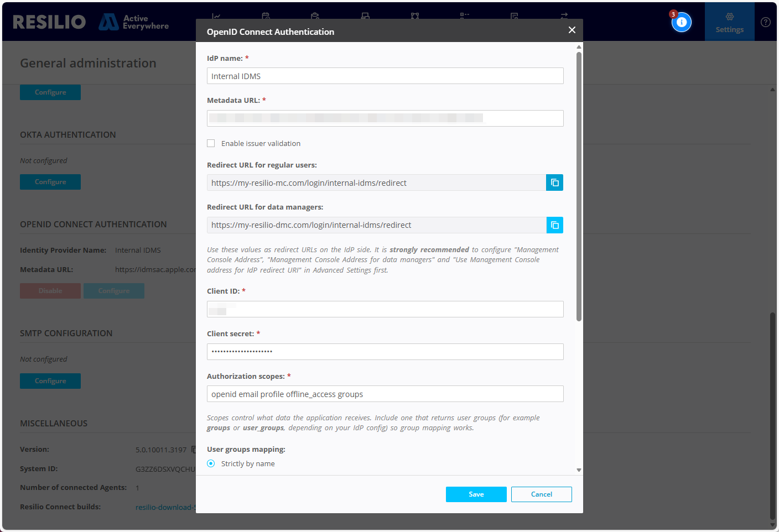This screenshot has width=779, height=532.
Task: Open Settings gear in top navigation
Action: pyautogui.click(x=729, y=22)
